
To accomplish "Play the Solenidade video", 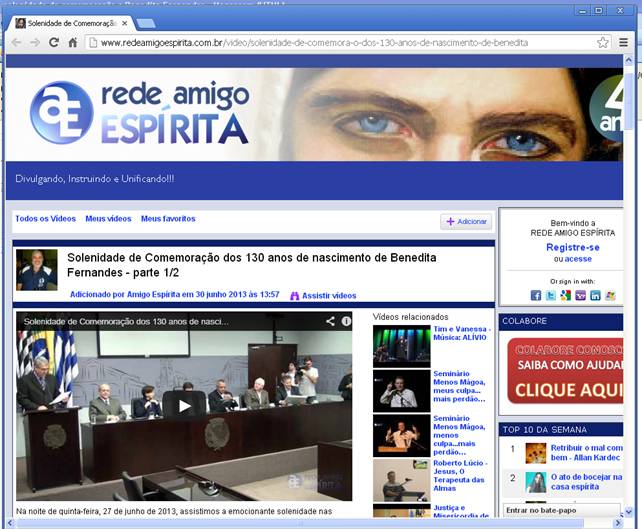I will click(184, 405).
